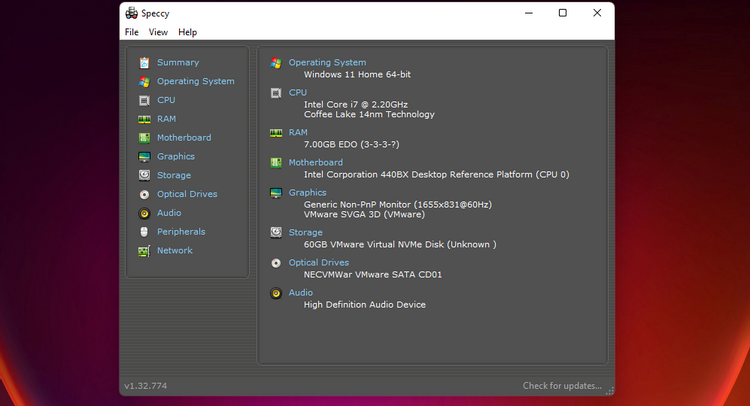Click Check for updates link
Screen dimensions: 750x406
[562, 385]
